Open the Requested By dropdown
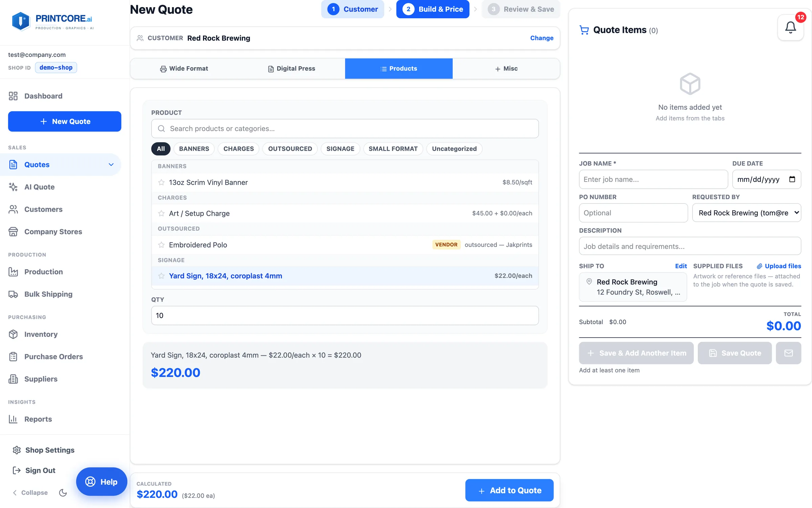The width and height of the screenshot is (812, 508). (746, 213)
